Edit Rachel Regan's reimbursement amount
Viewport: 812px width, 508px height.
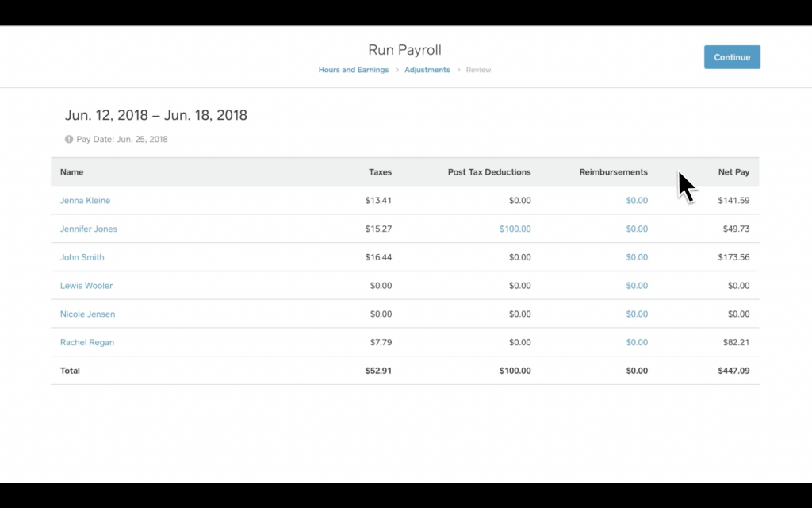click(637, 342)
